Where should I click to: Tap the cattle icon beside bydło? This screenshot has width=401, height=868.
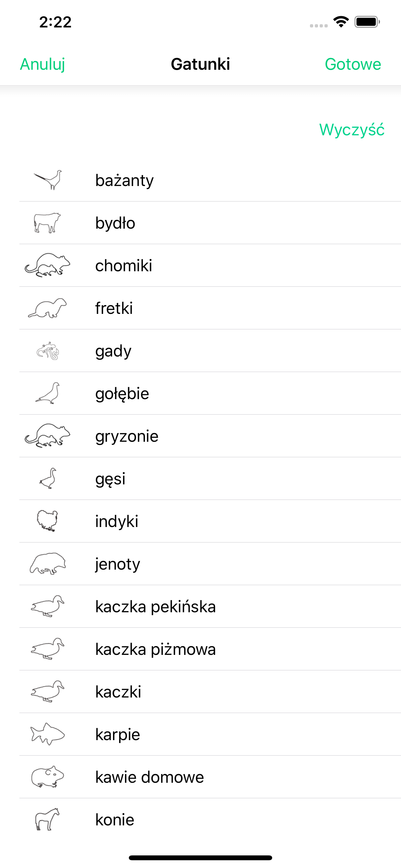point(47,223)
